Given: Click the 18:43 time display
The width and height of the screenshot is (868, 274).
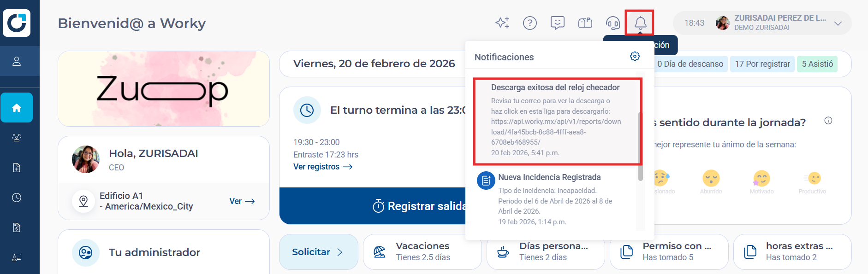Looking at the screenshot, I should coord(694,23).
